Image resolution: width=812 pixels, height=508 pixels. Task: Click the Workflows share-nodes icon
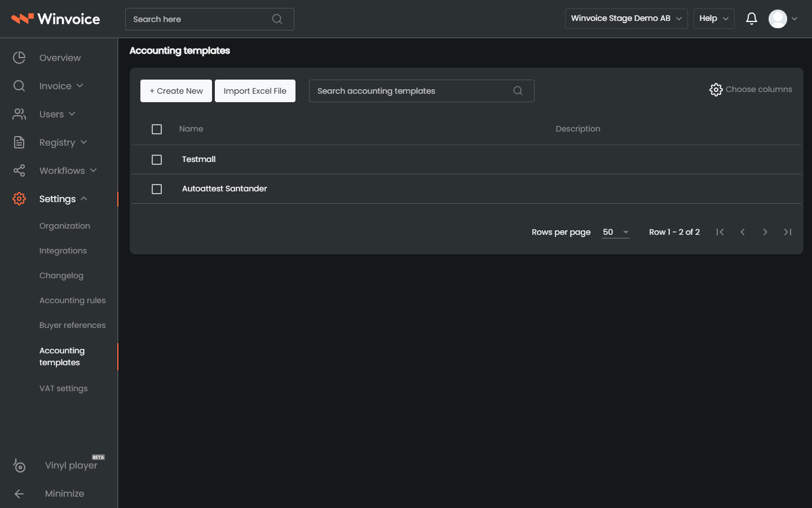pyautogui.click(x=19, y=170)
